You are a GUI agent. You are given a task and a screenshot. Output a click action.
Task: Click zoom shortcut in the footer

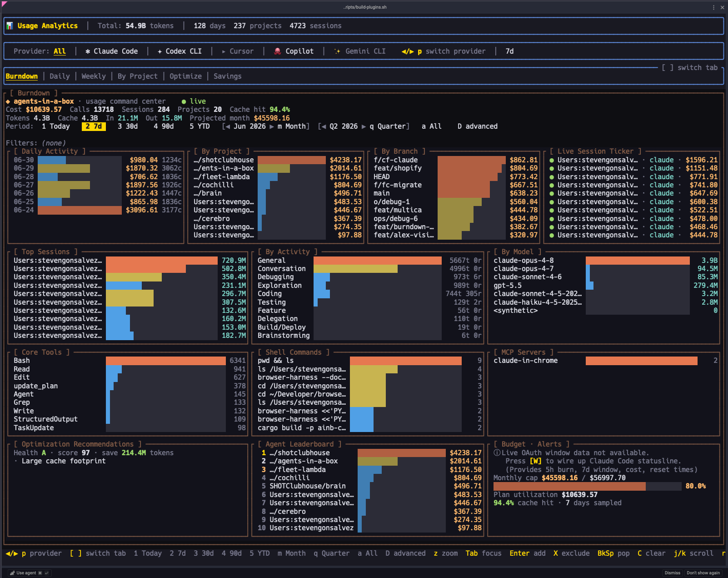pyautogui.click(x=446, y=553)
